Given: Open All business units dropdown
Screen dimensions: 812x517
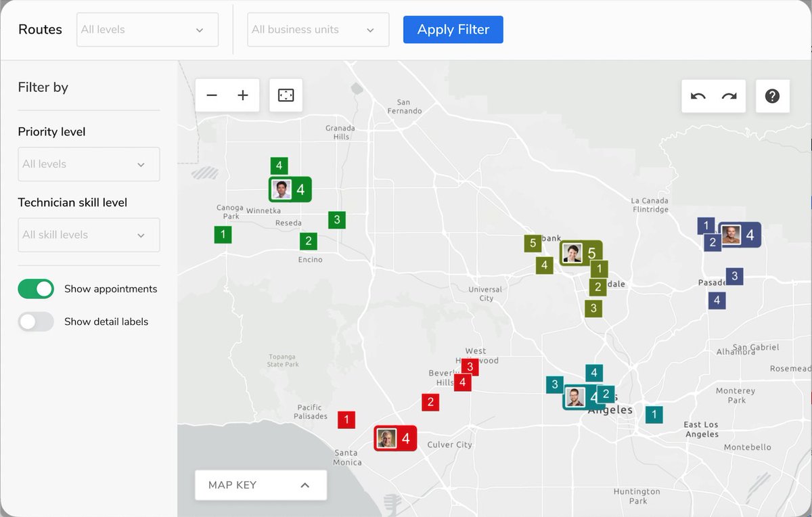Looking at the screenshot, I should [x=318, y=30].
